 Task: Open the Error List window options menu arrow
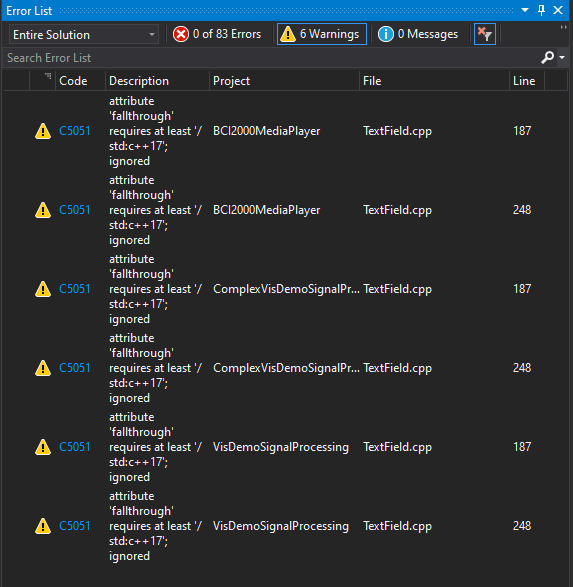pos(525,10)
